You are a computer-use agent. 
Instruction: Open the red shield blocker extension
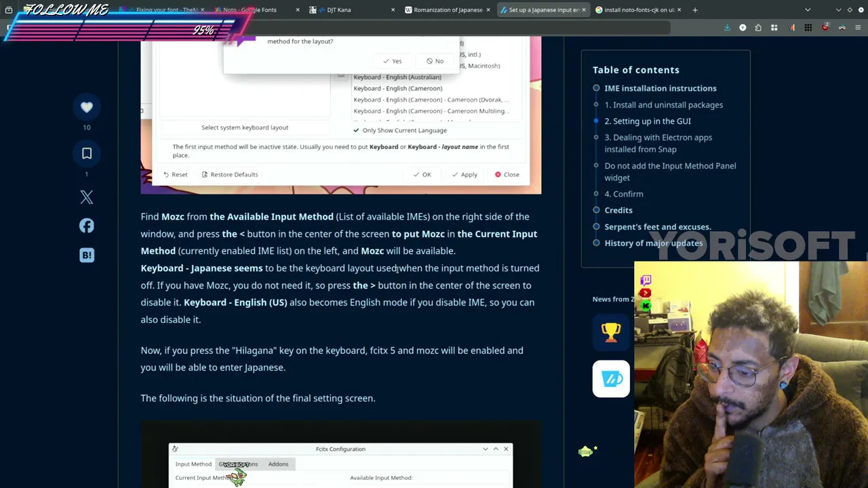(x=825, y=28)
